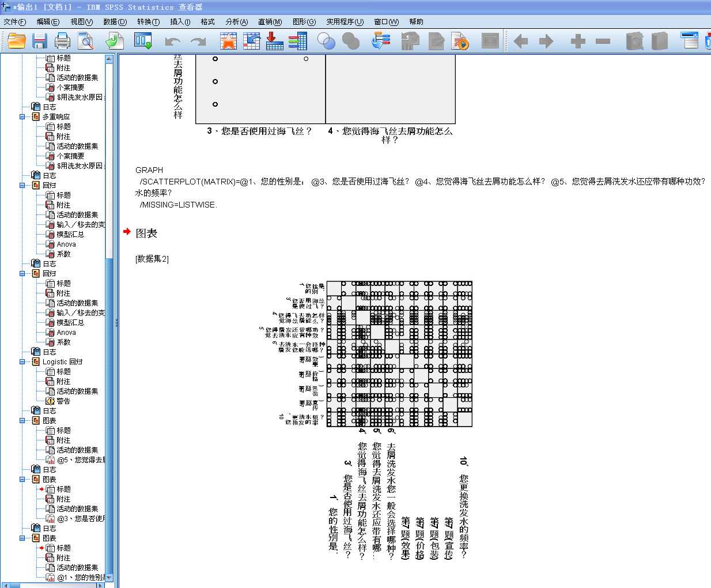Click the Export output icon

(x=114, y=41)
